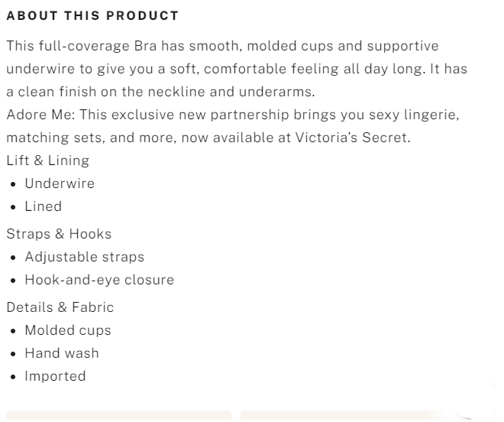Screen dimensions: 504x422
Task: Click the Adjustable straps bullet item
Action: click(84, 257)
